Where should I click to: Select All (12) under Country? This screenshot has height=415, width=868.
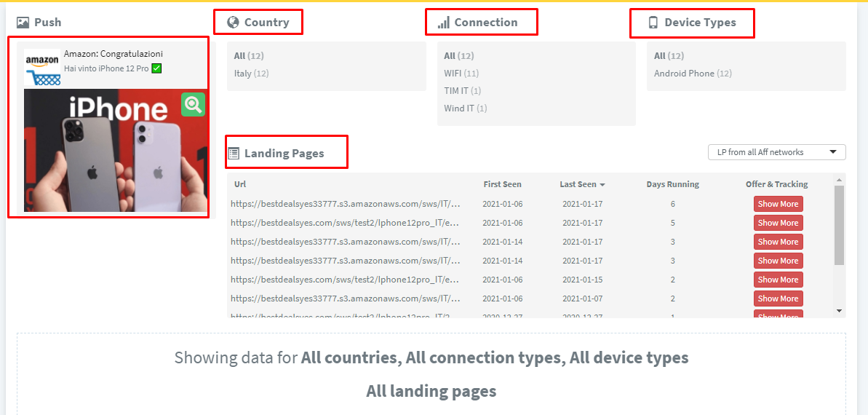coord(249,55)
